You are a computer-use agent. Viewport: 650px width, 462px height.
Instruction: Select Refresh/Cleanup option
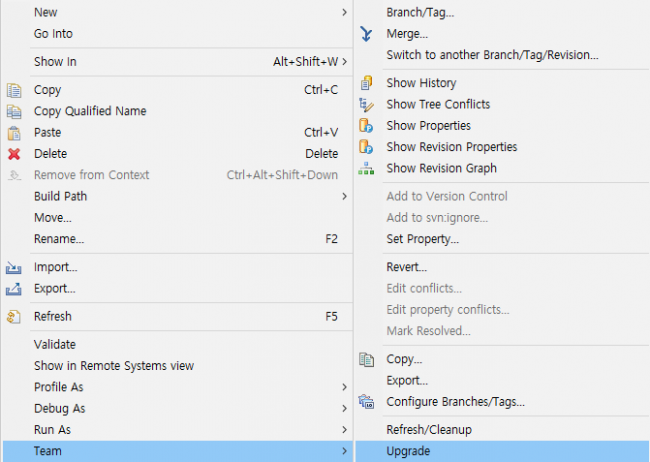pyautogui.click(x=429, y=430)
